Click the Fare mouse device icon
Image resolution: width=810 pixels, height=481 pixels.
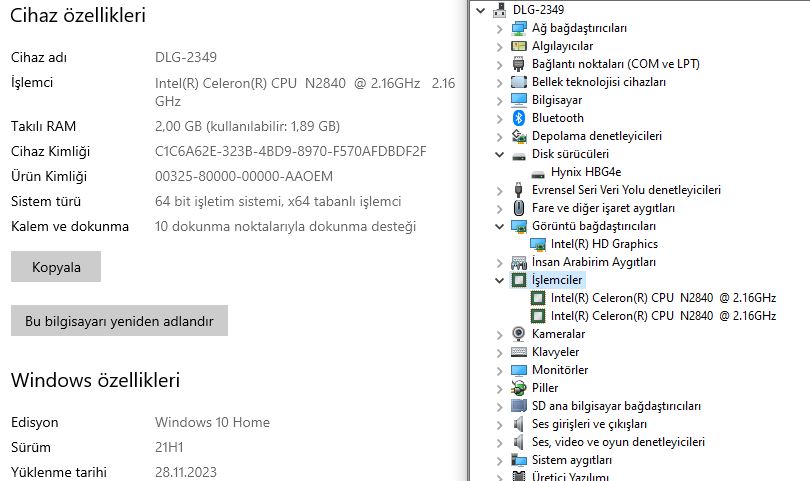(x=519, y=208)
